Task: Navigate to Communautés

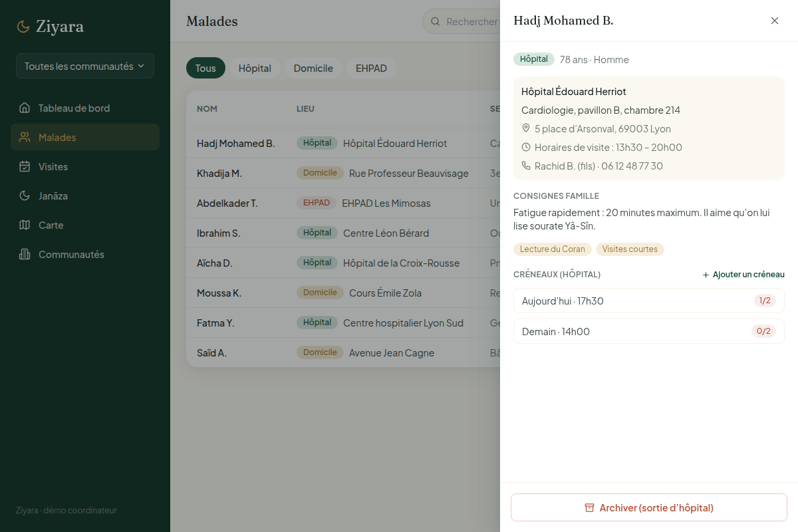Action: (x=85, y=255)
